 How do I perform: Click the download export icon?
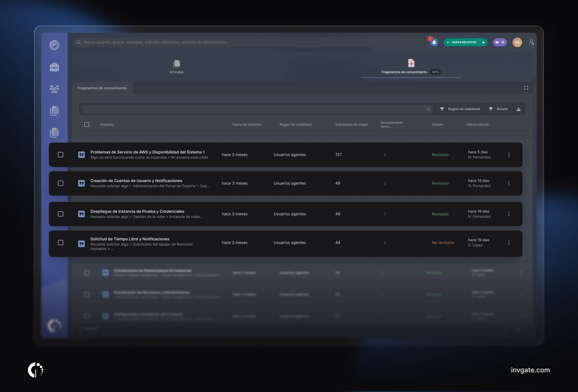(519, 109)
